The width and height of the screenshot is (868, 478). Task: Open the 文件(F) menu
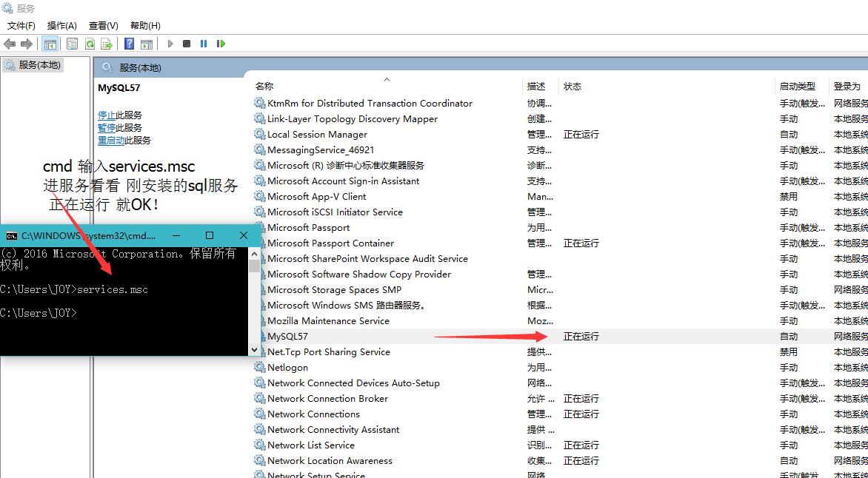(21, 25)
